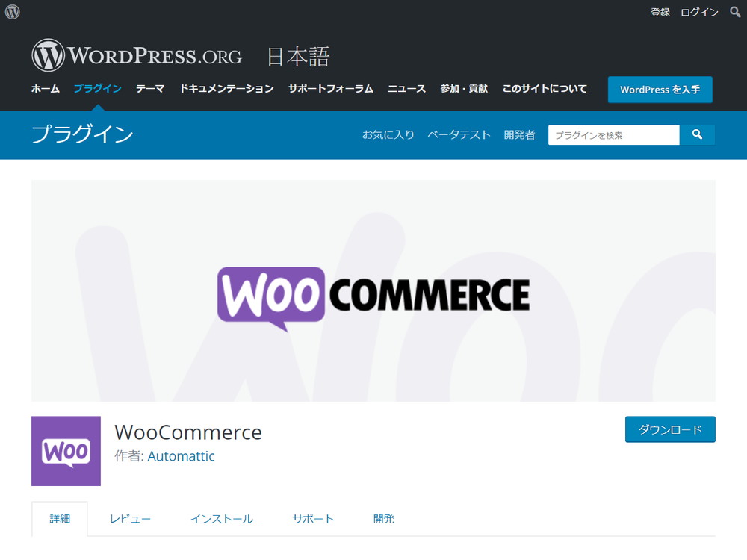Image resolution: width=747 pixels, height=560 pixels.
Task: Click the small WordPress logo in admin bar
Action: 13,12
